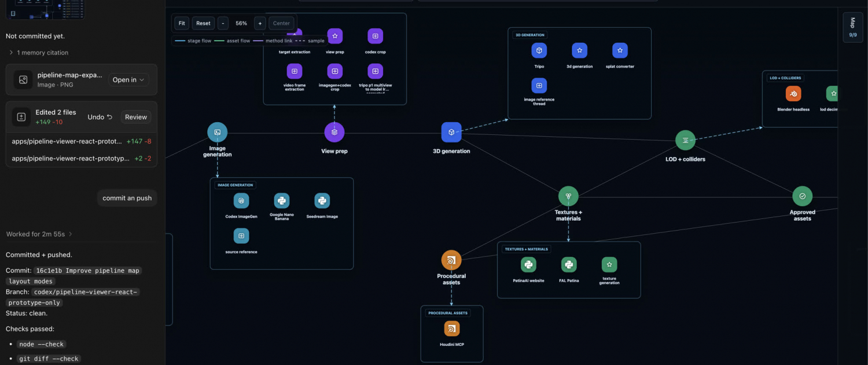
Task: Select the Approved assets checkmark node
Action: tap(802, 196)
